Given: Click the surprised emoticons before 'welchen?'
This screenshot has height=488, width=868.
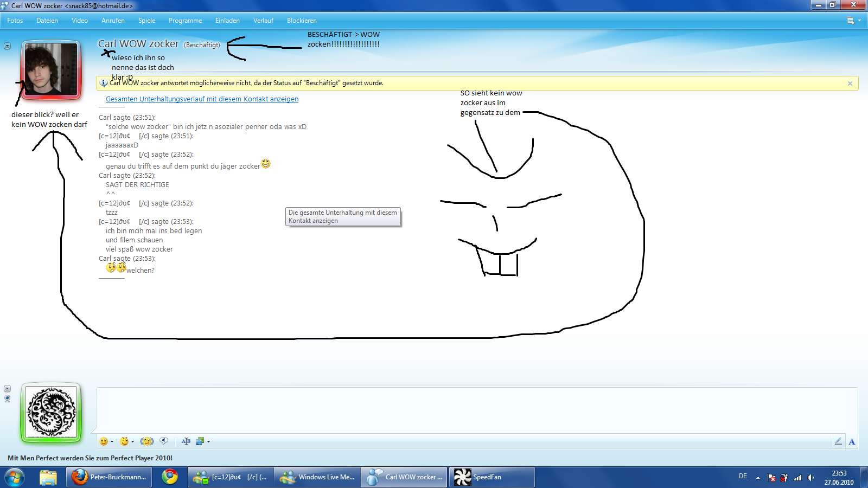Looking at the screenshot, I should point(116,267).
